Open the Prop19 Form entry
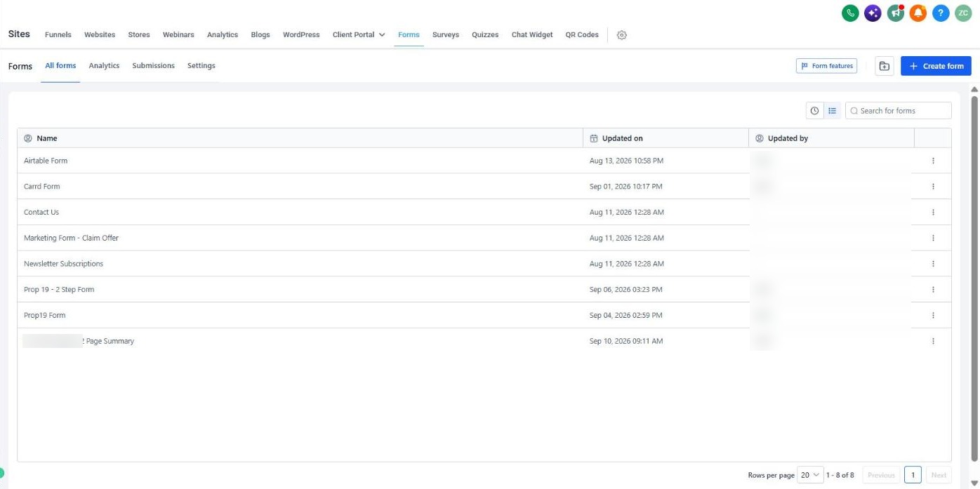This screenshot has width=980, height=489. coord(44,316)
